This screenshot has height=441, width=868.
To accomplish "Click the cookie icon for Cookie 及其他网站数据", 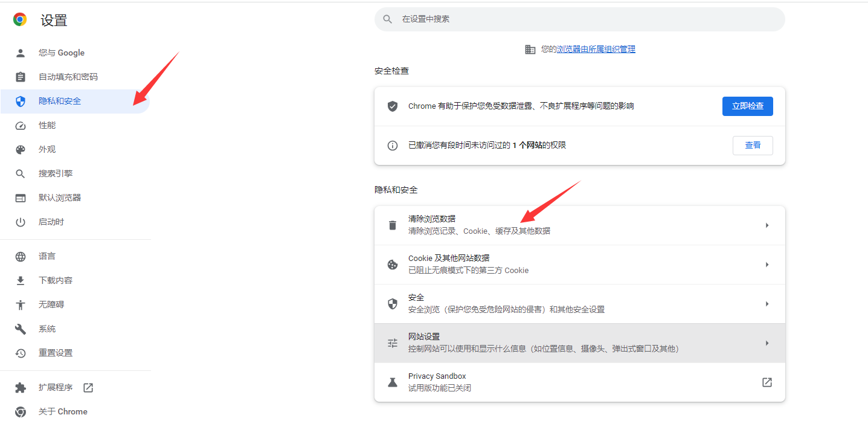I will (x=393, y=265).
